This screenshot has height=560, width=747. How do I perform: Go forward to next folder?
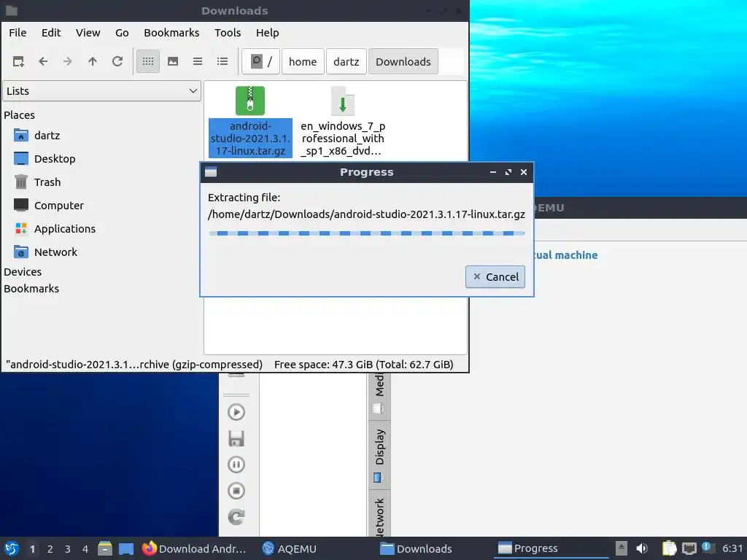tap(68, 61)
